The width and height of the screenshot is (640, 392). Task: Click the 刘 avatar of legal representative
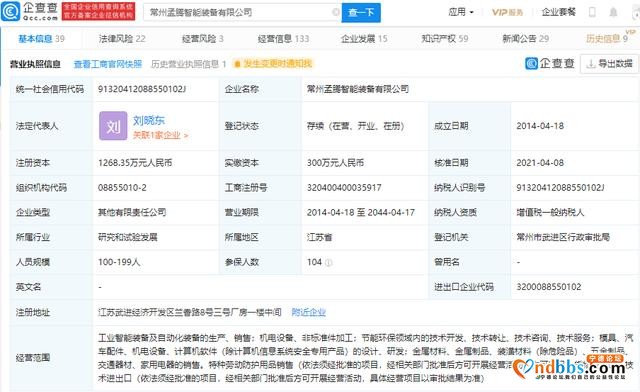(113, 126)
